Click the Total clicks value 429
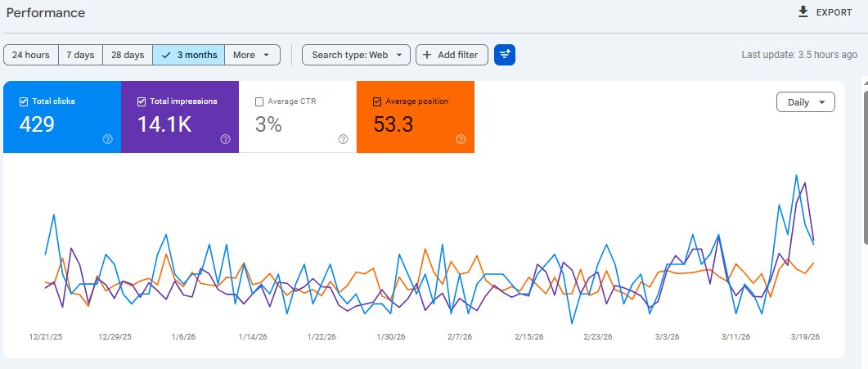Screen dimensions: 868x369 pyautogui.click(x=37, y=124)
